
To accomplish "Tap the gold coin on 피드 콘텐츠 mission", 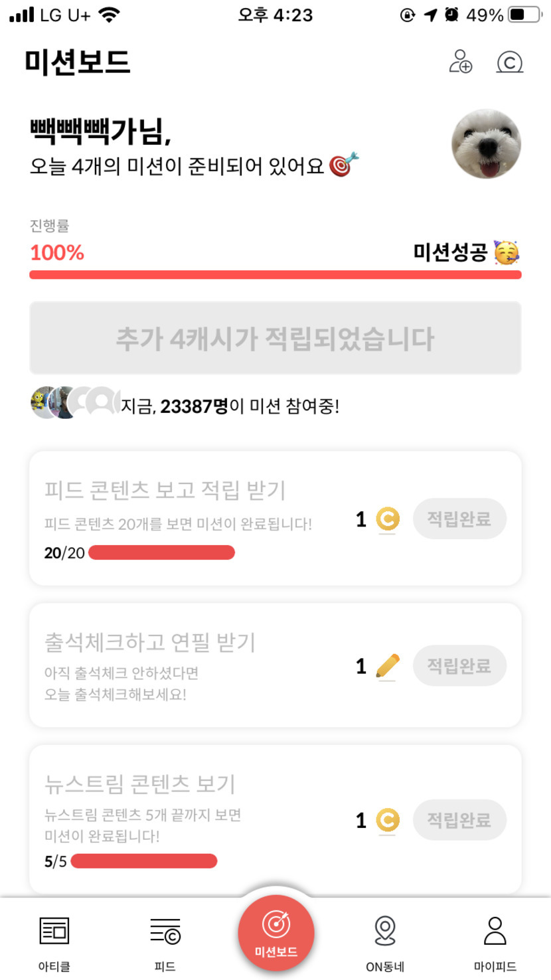I will coord(388,519).
